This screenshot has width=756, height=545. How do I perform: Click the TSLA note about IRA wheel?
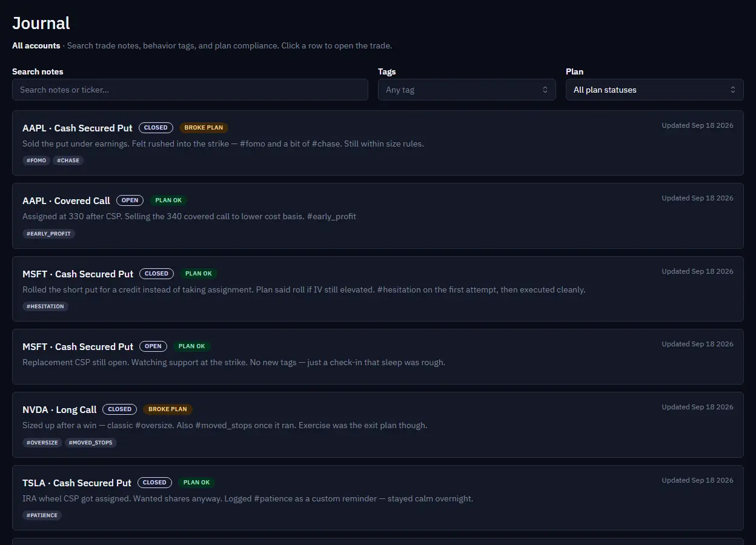pos(248,499)
